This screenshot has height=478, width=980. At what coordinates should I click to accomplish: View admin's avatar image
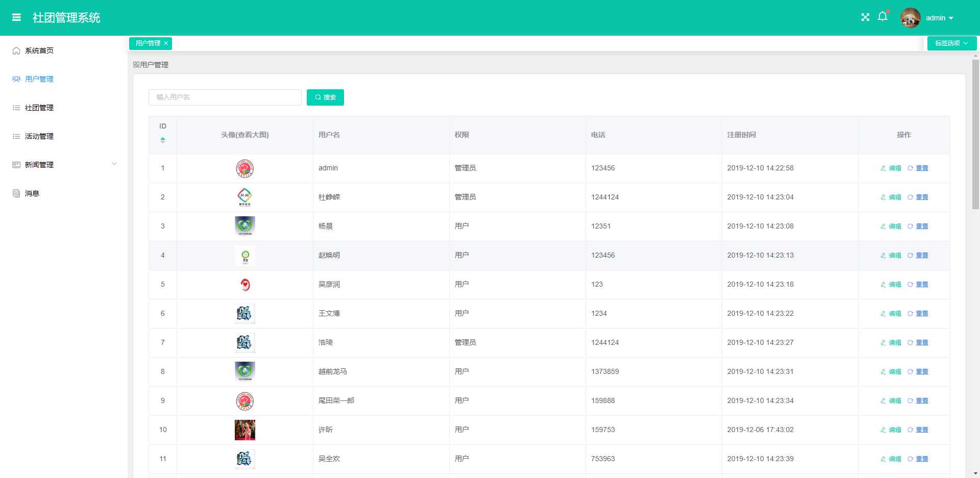pyautogui.click(x=245, y=168)
